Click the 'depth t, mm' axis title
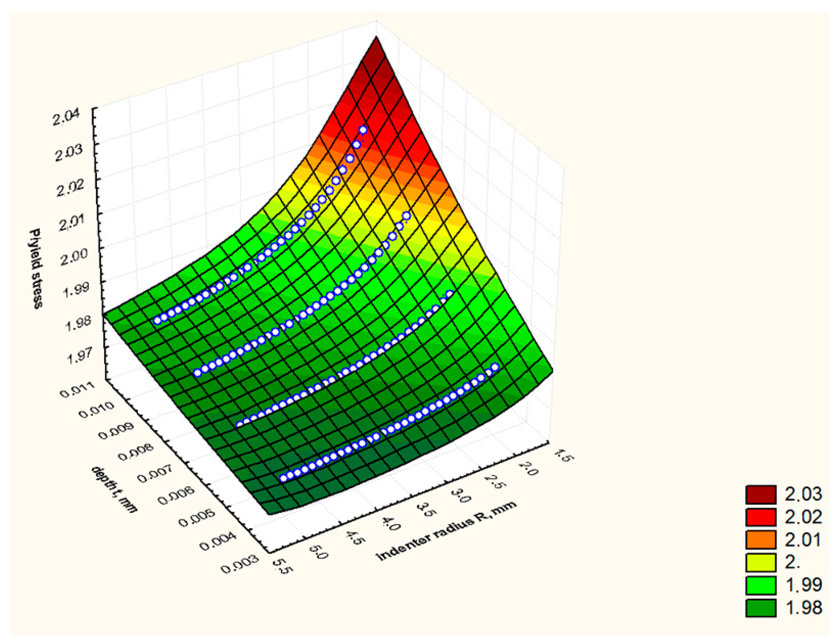 pos(114,489)
